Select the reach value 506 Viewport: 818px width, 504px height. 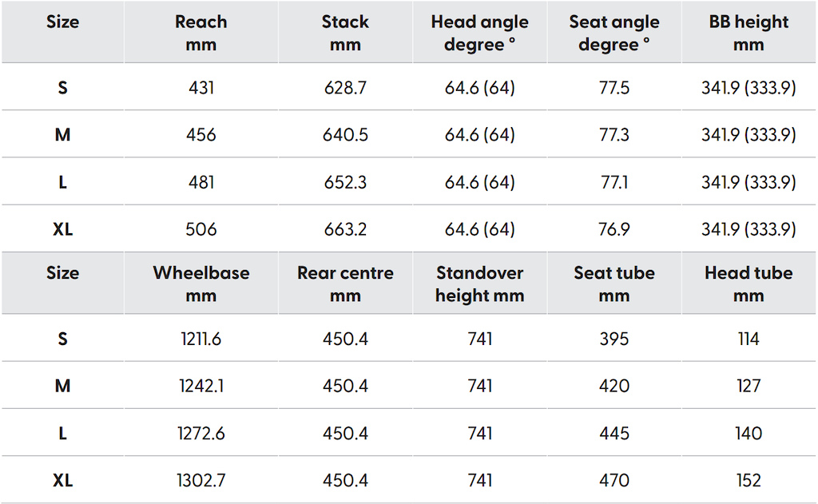201,229
